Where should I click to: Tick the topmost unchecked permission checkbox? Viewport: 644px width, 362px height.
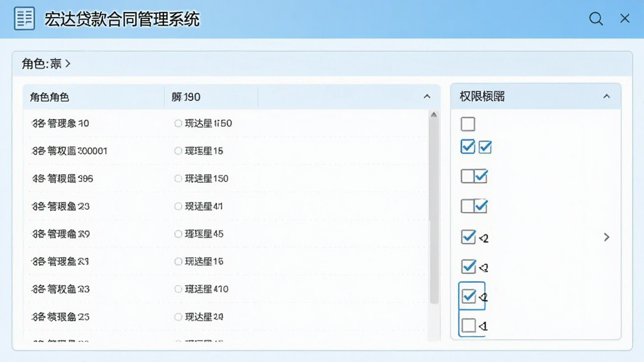coord(468,124)
